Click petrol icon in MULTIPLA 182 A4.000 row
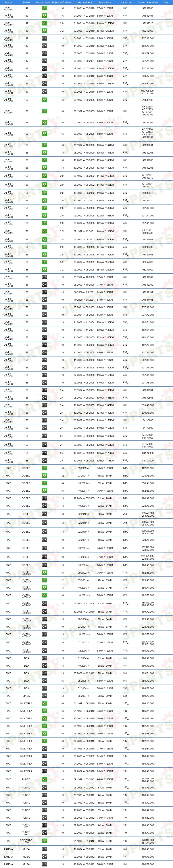The width and height of the screenshot is (173, 868). click(44, 726)
